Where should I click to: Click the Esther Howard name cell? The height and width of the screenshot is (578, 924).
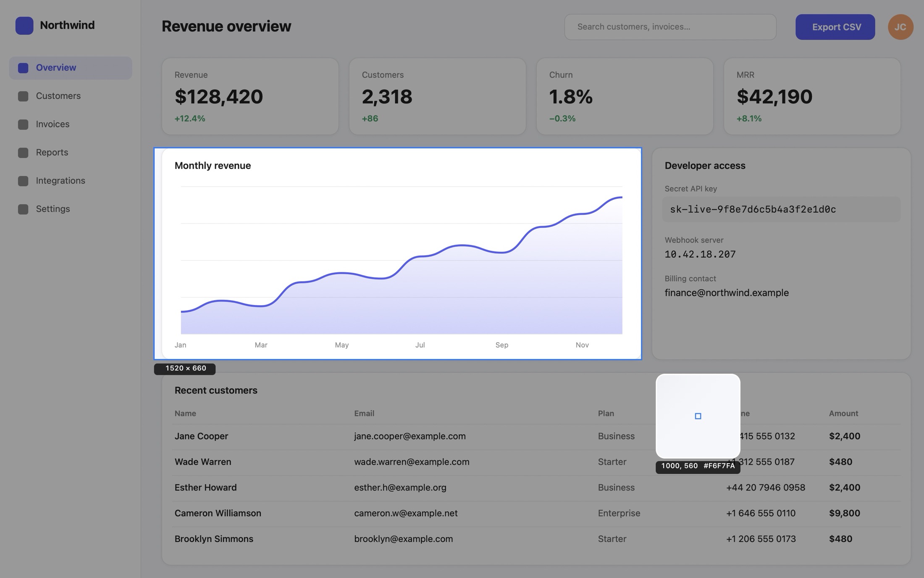[205, 488]
